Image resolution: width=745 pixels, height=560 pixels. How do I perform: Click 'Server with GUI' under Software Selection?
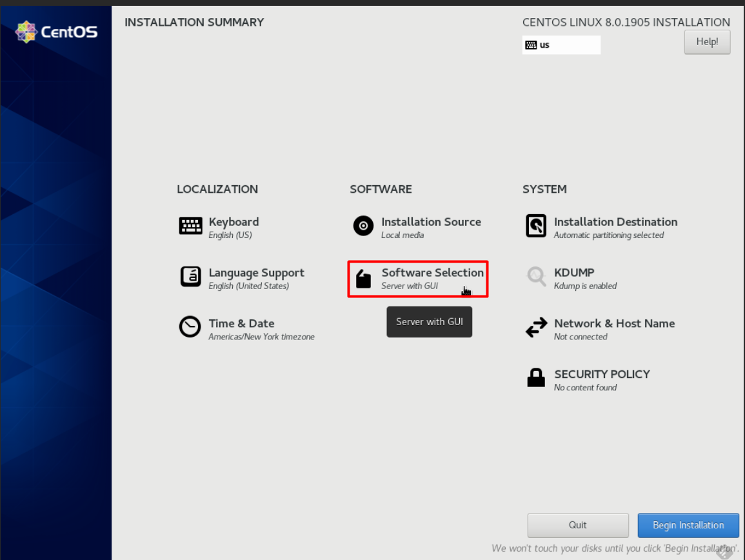pyautogui.click(x=410, y=286)
